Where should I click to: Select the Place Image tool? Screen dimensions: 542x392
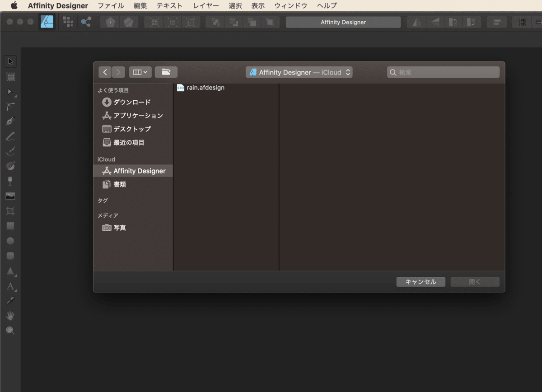tap(10, 196)
